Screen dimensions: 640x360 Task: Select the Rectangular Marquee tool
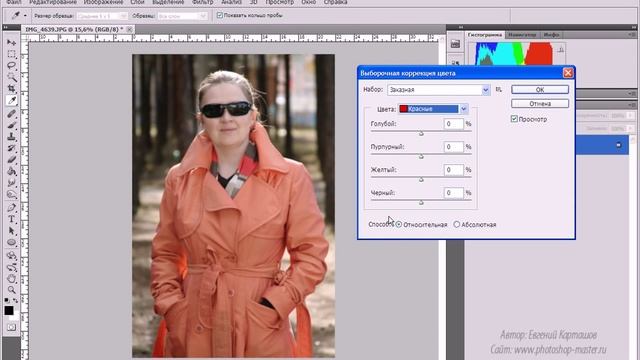coord(11,54)
